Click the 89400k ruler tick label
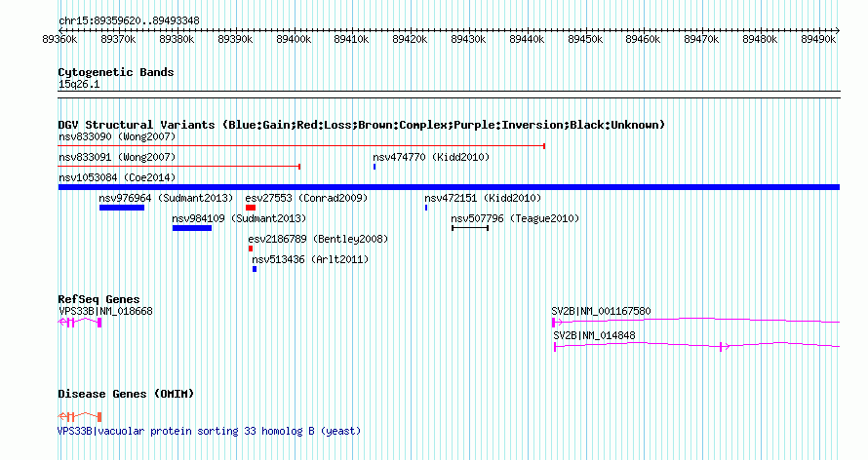 [x=294, y=39]
